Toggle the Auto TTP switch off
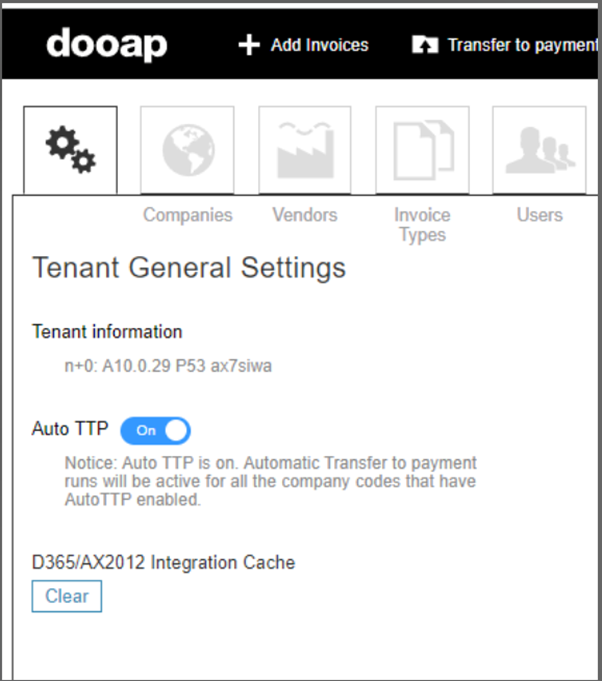 point(155,430)
